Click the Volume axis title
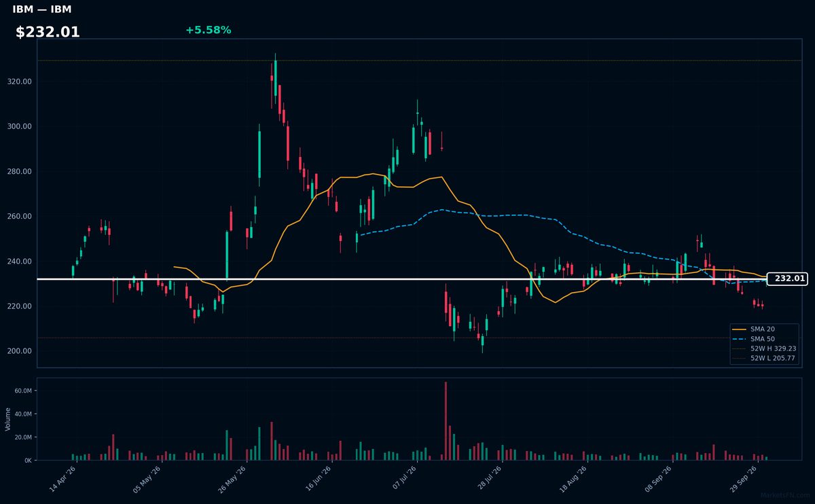The width and height of the screenshot is (815, 504). coord(8,419)
